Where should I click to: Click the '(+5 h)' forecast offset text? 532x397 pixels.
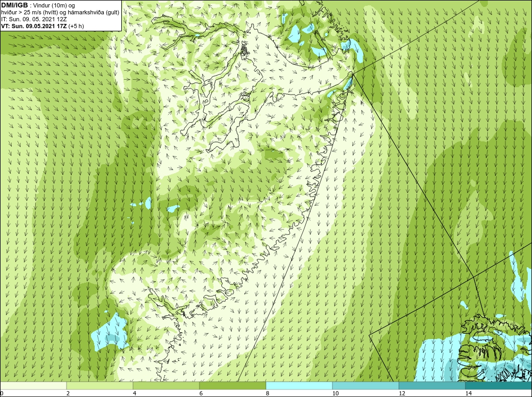click(76, 26)
